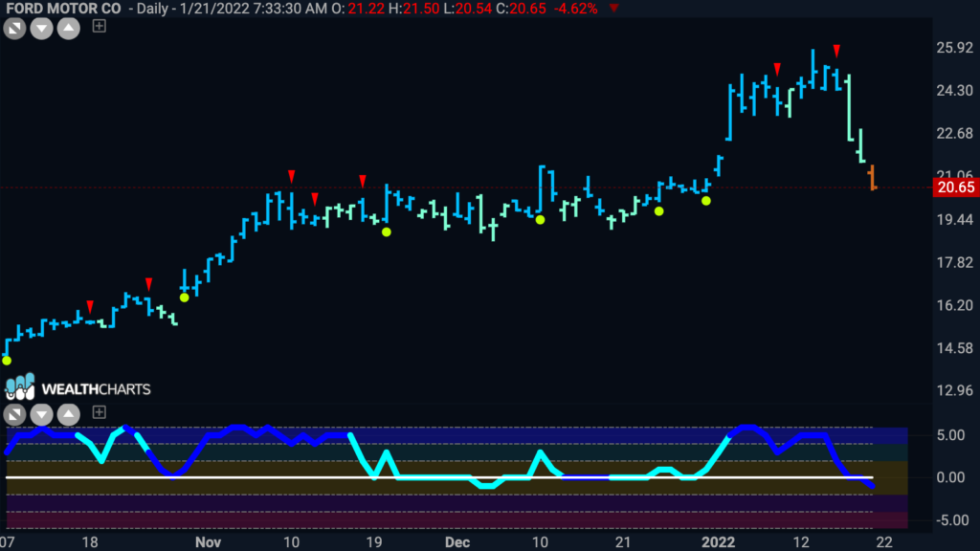The height and width of the screenshot is (551, 980).
Task: Click the plus box icon in the price pane
Action: (x=99, y=26)
